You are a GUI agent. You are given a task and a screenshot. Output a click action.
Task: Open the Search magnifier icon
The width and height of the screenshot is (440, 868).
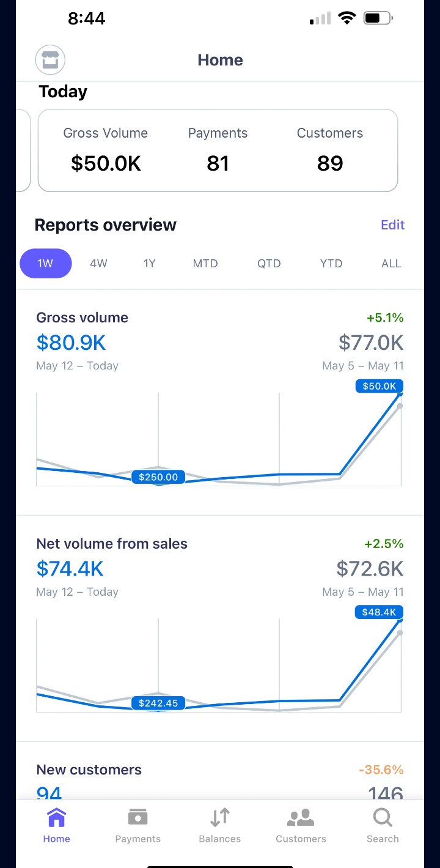(383, 818)
